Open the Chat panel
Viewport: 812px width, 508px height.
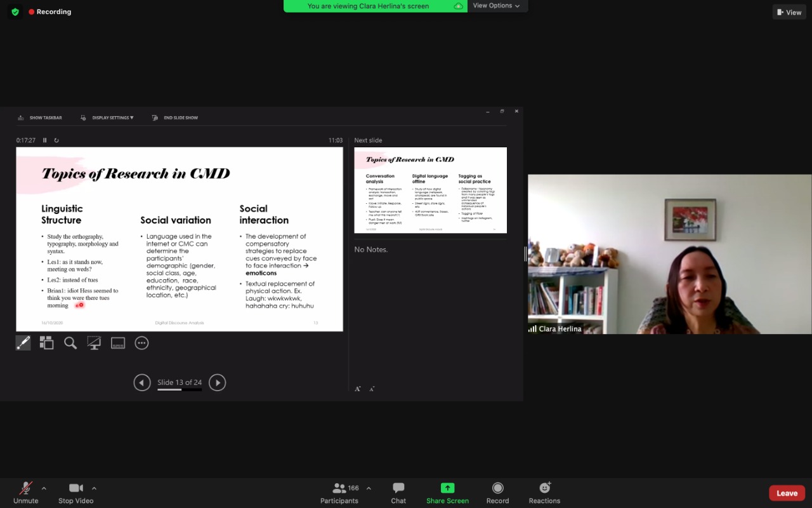[398, 493]
